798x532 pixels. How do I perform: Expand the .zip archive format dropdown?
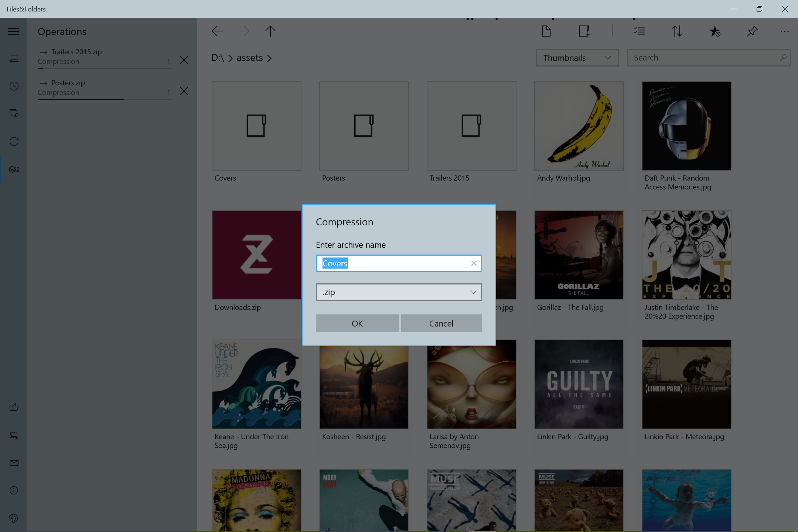tap(399, 292)
